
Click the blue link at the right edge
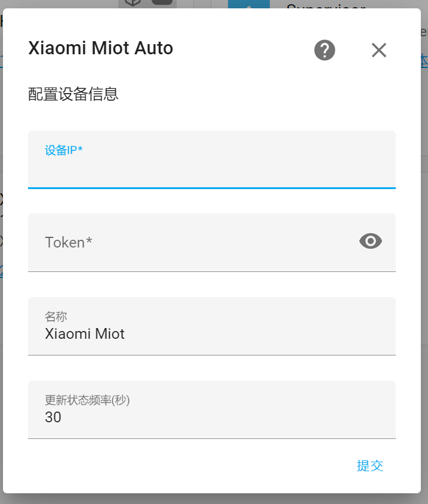click(x=424, y=60)
